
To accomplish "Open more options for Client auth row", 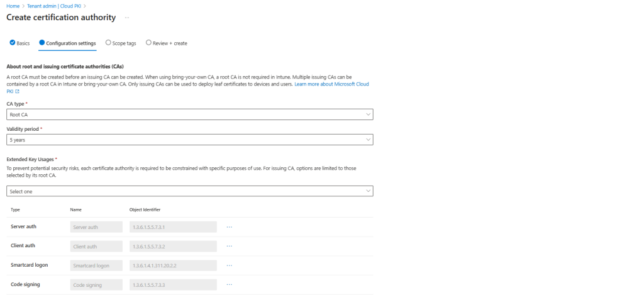I will 230,246.
